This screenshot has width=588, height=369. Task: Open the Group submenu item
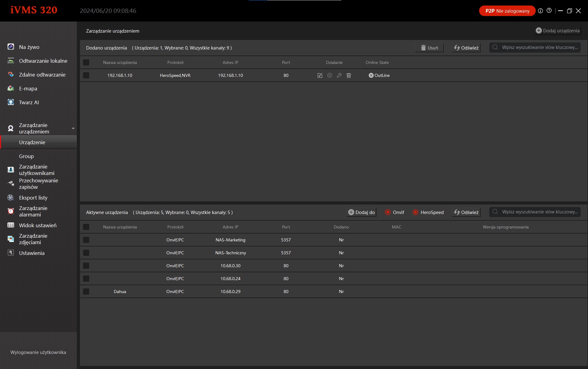point(26,156)
